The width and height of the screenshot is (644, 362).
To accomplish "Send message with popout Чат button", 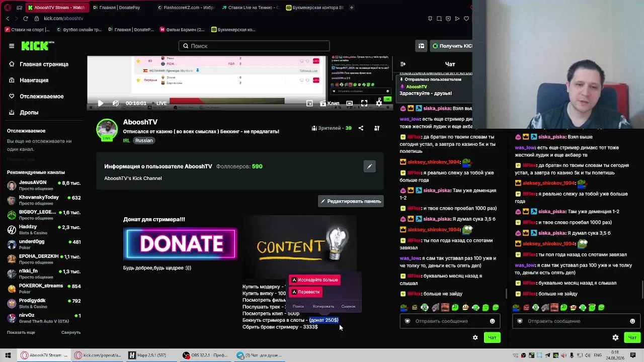I will click(x=632, y=338).
